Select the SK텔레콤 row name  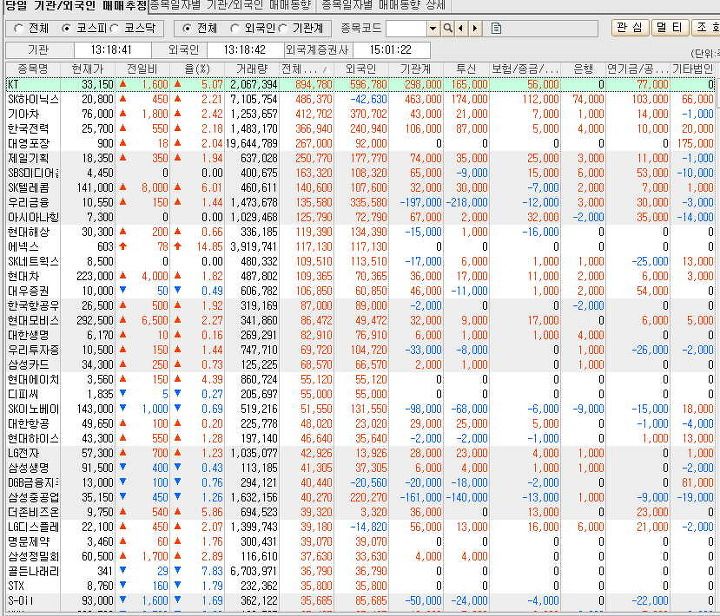tap(28, 188)
